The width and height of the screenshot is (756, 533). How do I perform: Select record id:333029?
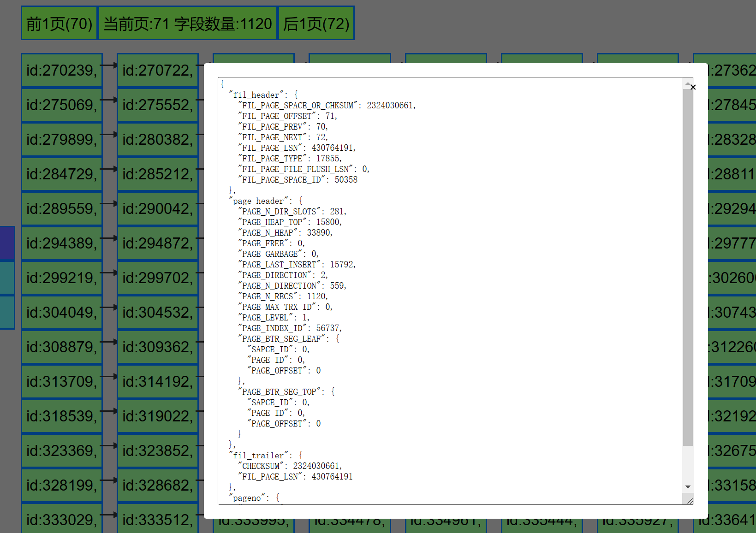pos(62,519)
